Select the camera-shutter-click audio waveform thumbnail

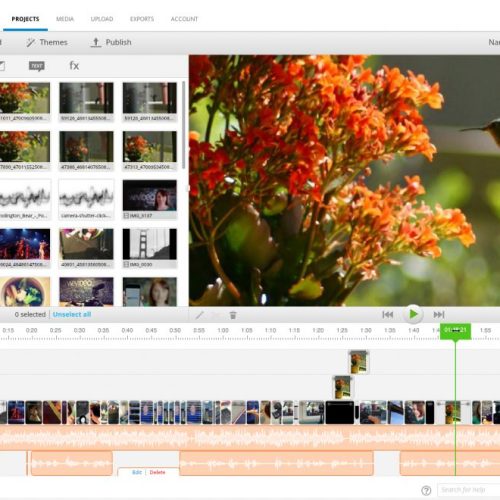click(x=86, y=199)
